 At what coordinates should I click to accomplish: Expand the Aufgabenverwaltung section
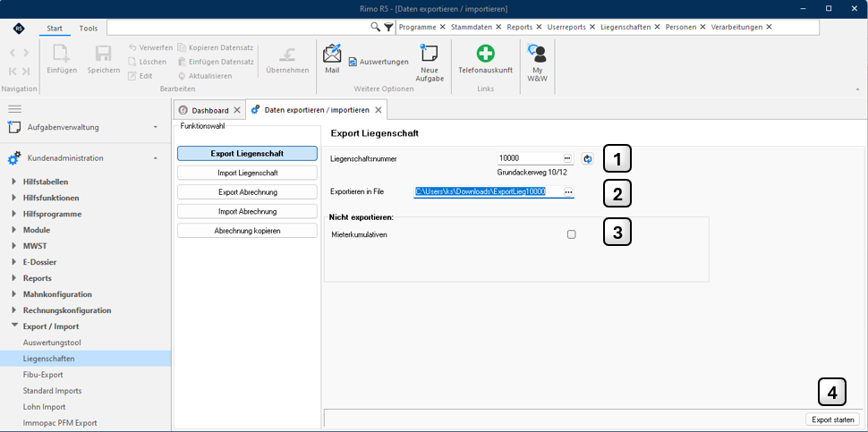coord(156,127)
